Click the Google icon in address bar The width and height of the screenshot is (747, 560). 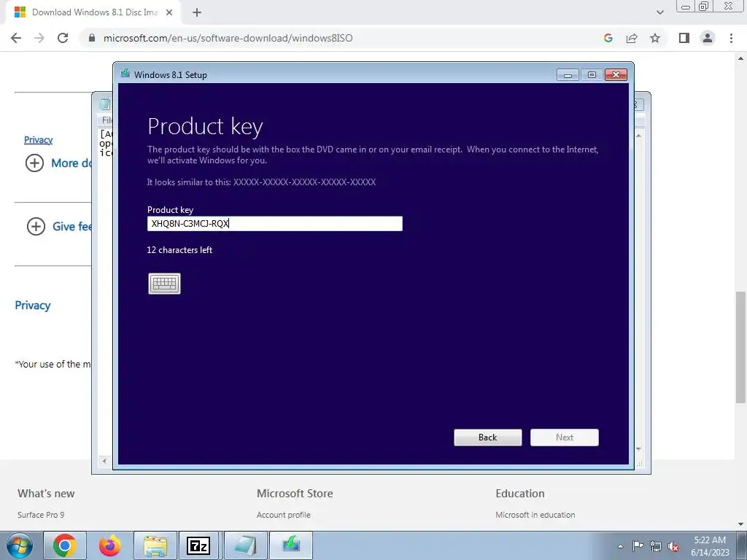608,38
